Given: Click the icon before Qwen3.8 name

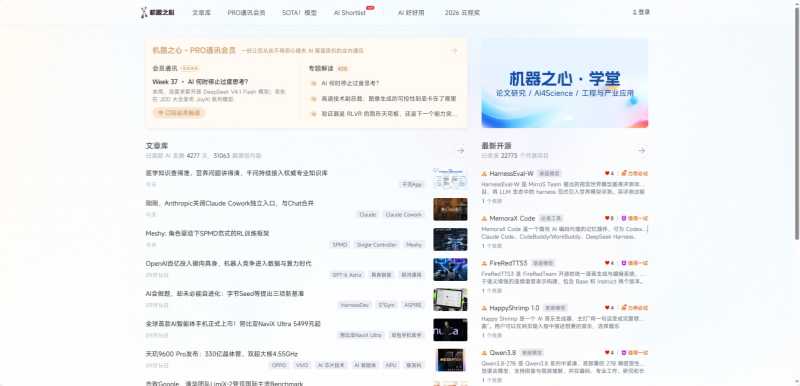Looking at the screenshot, I should coord(484,353).
